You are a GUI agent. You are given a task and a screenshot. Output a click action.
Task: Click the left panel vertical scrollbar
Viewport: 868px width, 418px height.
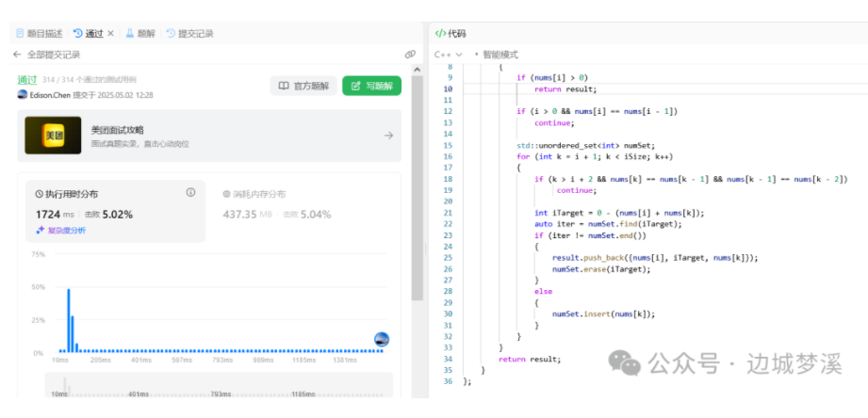click(418, 188)
